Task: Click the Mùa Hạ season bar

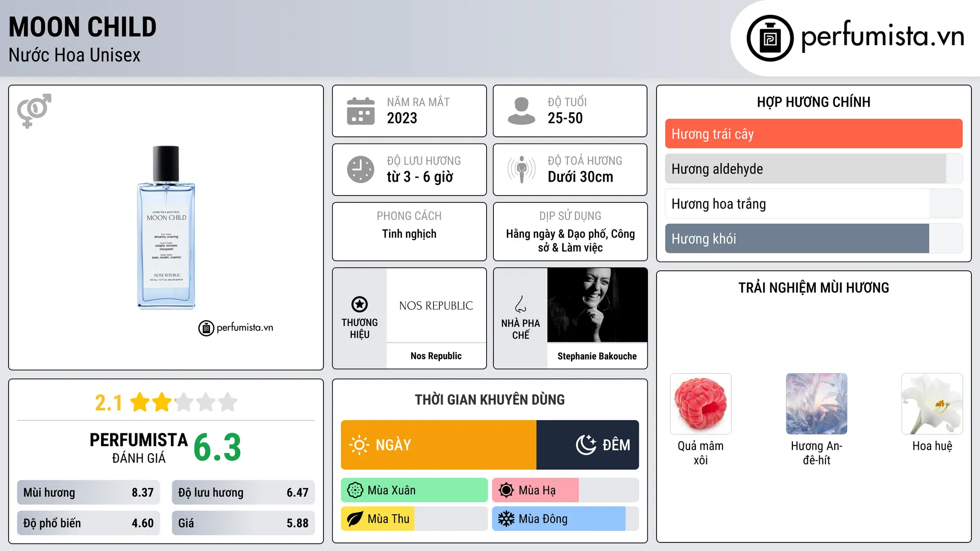Action: 566,490
